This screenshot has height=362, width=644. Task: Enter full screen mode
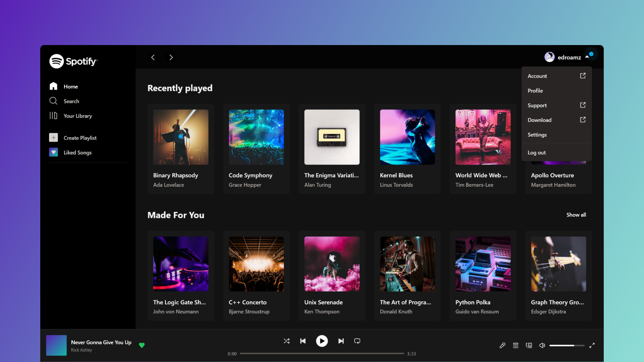tap(592, 345)
